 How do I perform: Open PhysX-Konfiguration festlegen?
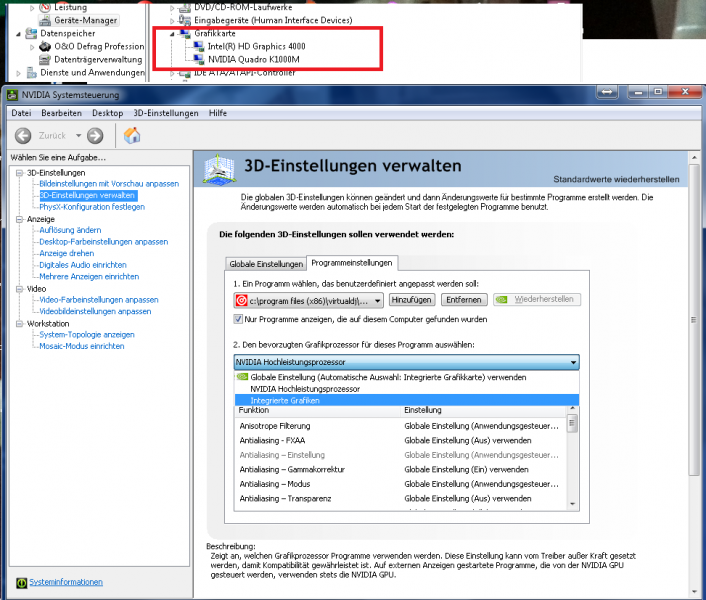(92, 207)
